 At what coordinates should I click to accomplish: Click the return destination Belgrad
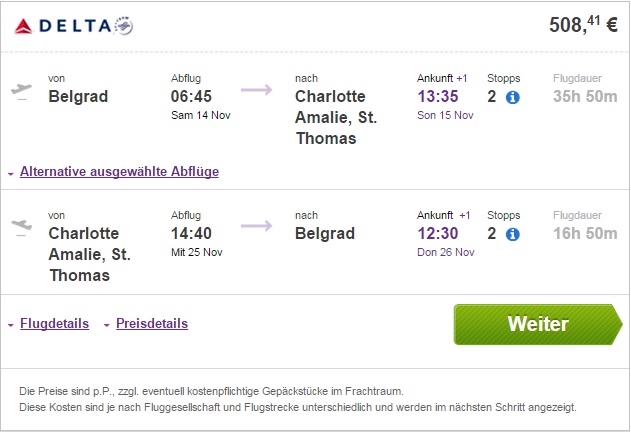click(x=325, y=234)
